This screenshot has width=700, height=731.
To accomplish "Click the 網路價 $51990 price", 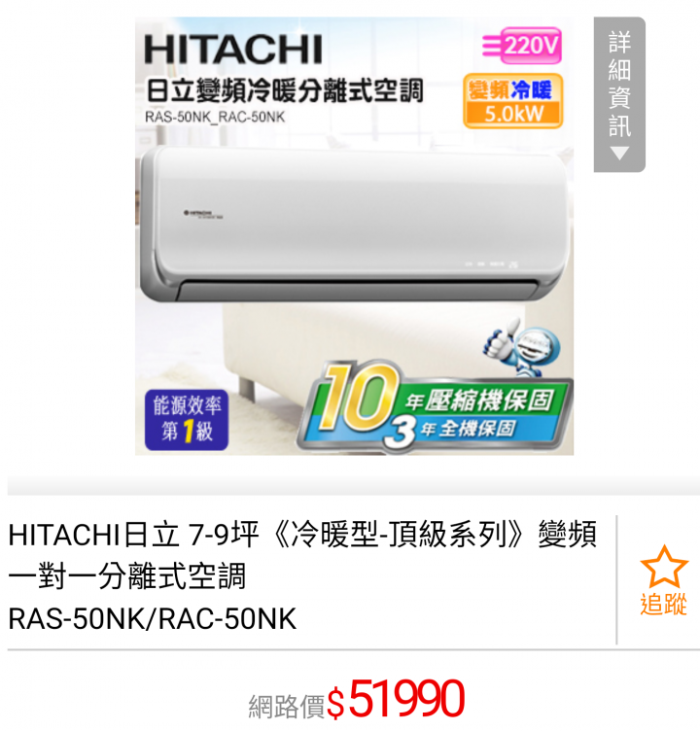I will coord(357,700).
